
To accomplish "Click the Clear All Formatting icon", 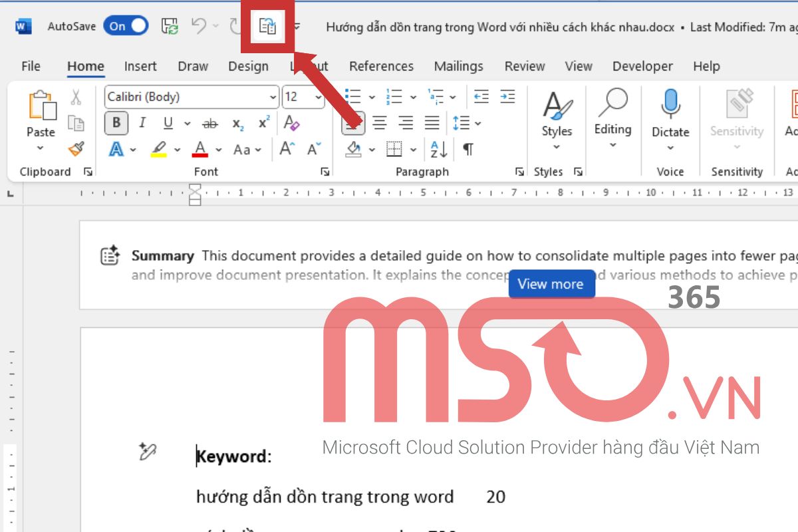I will [291, 123].
